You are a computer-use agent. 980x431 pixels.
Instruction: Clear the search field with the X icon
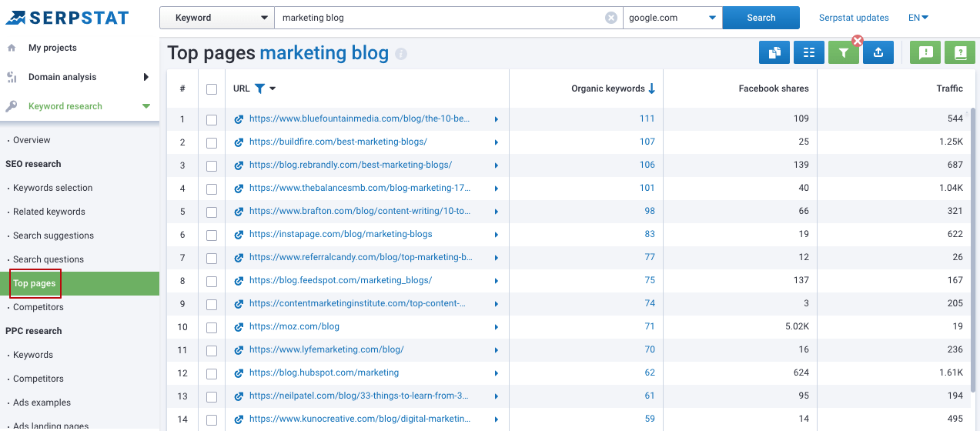coord(611,18)
